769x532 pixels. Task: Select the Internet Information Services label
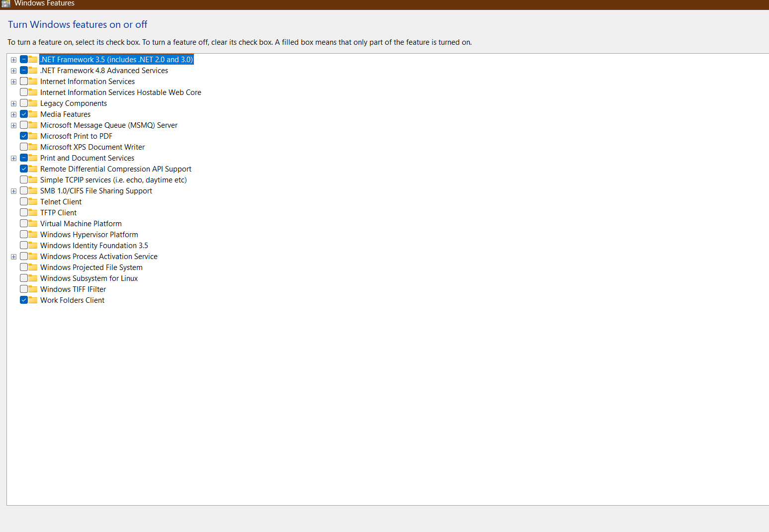(x=87, y=82)
